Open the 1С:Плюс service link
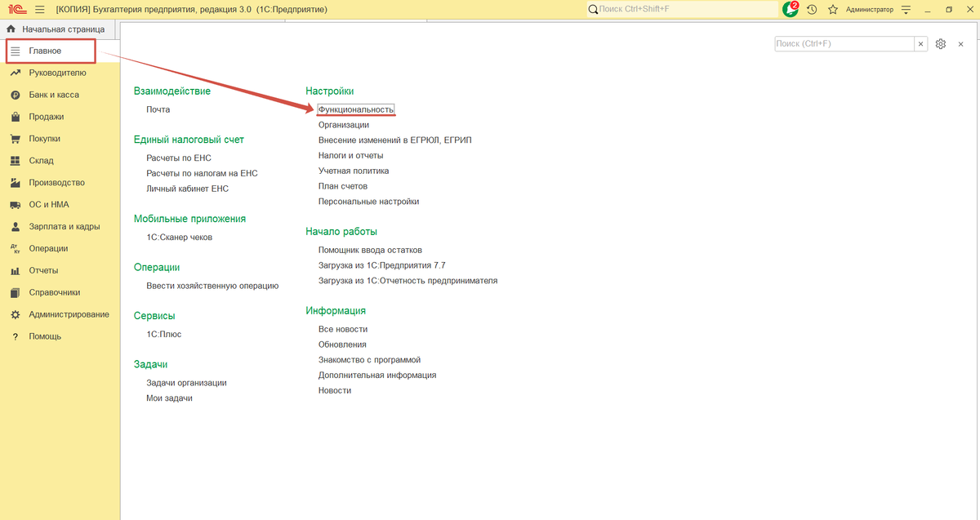980x520 pixels. 164,335
